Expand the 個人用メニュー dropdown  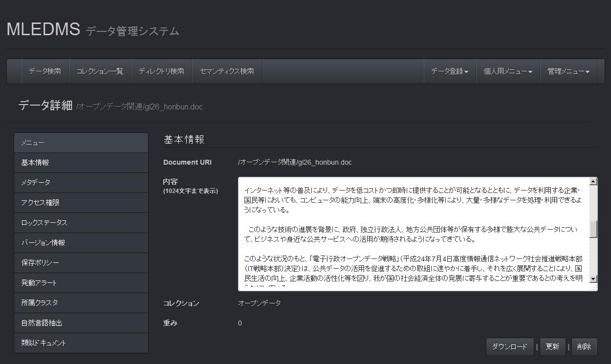(508, 71)
